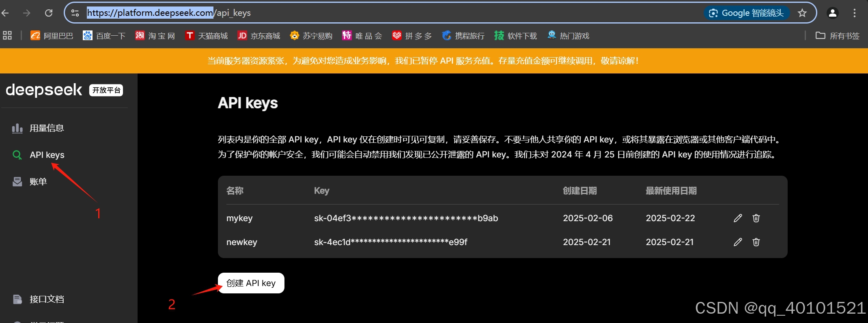
Task: Click the 开放平台 badge
Action: pos(106,90)
